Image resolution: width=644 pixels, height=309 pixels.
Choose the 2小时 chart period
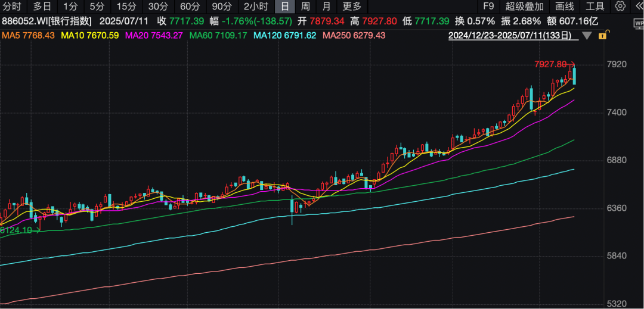click(x=256, y=7)
